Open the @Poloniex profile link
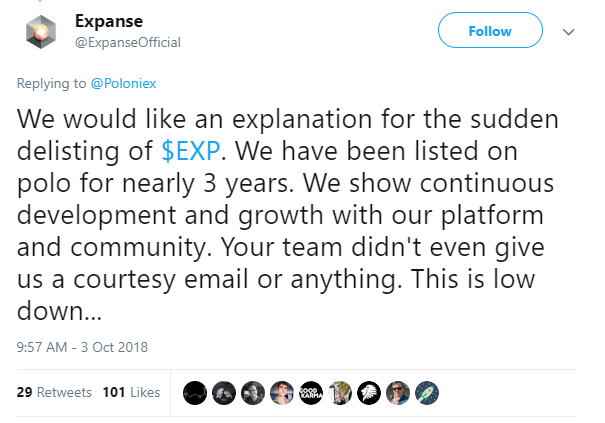 coord(123,83)
